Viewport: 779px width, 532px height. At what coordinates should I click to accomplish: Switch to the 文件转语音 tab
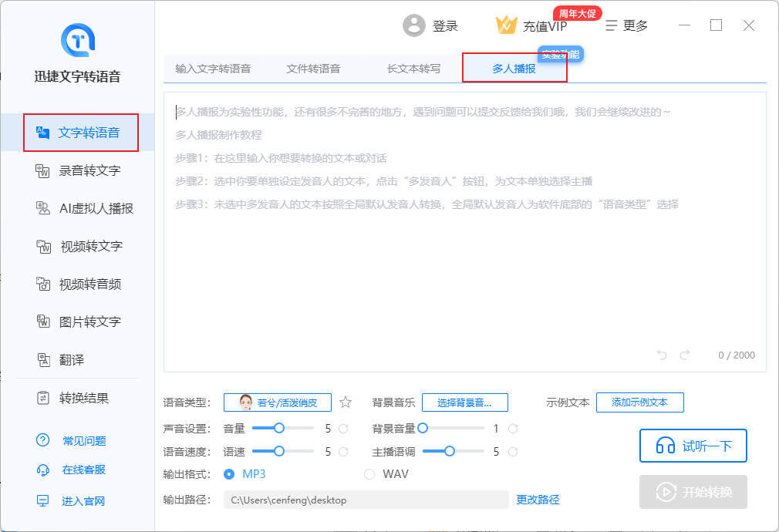tap(313, 69)
